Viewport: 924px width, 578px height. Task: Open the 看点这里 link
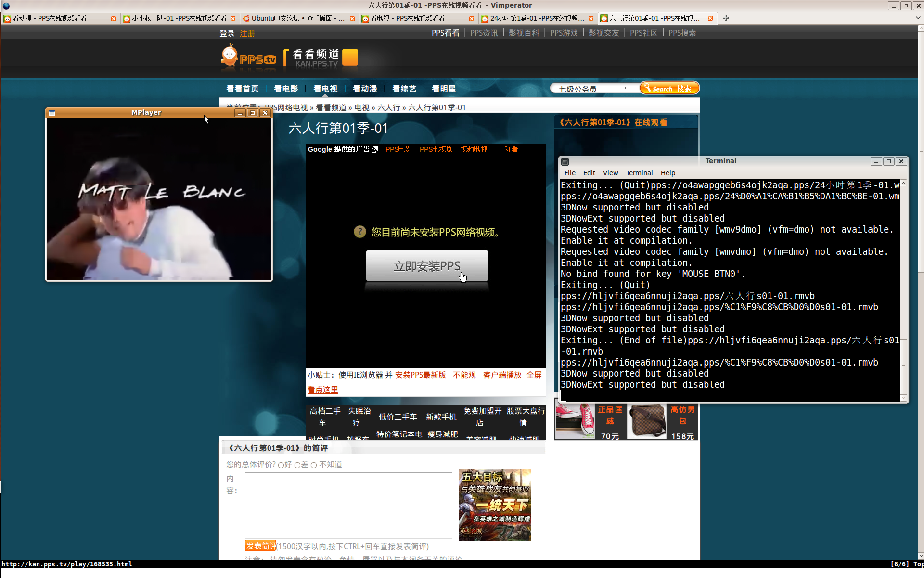[x=323, y=389]
